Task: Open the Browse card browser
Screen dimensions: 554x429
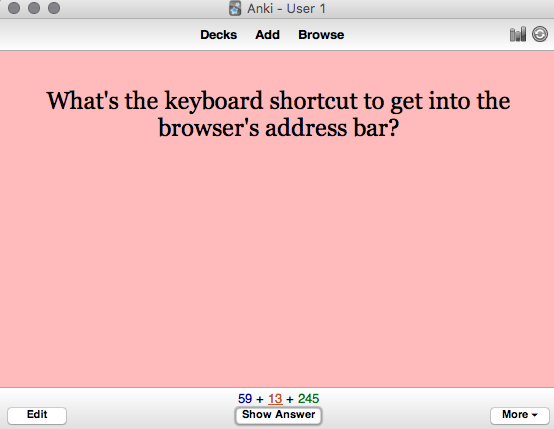Action: (321, 35)
